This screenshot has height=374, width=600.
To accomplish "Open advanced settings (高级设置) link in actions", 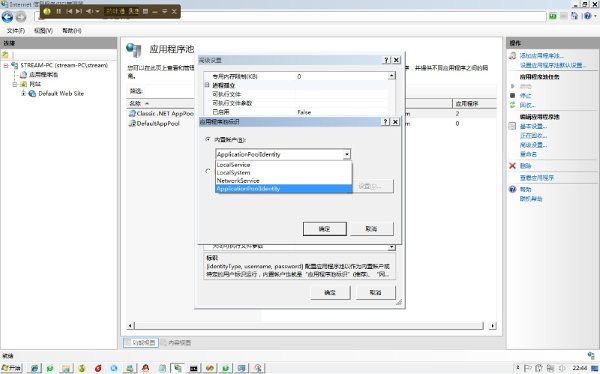I will coord(533,145).
